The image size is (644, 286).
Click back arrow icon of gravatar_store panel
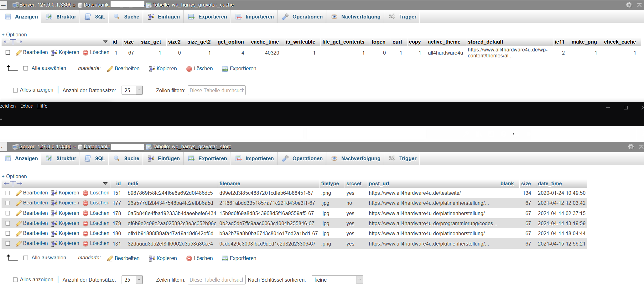3,147
